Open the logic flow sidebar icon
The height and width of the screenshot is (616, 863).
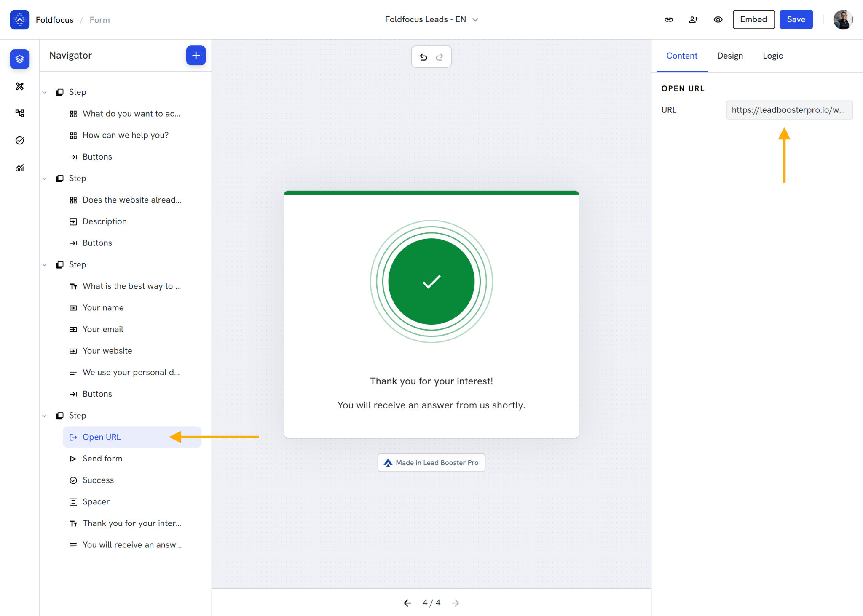(x=20, y=113)
